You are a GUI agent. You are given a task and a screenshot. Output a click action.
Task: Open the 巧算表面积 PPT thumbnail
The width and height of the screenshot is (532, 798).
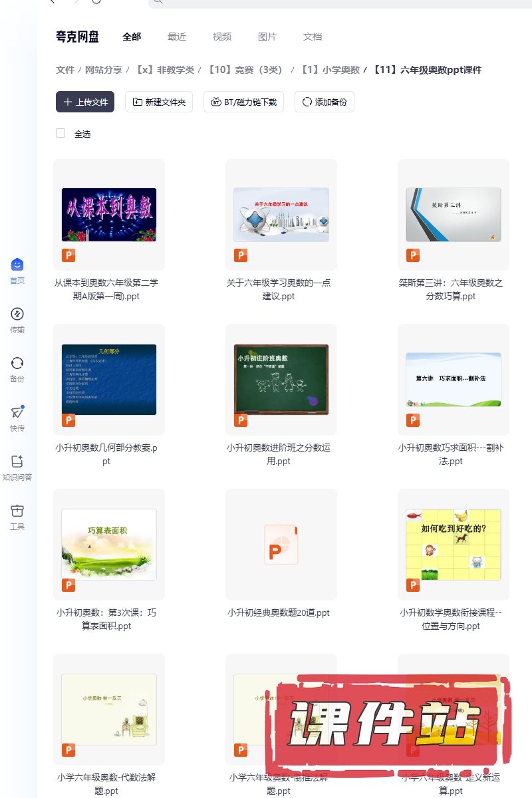(109, 544)
